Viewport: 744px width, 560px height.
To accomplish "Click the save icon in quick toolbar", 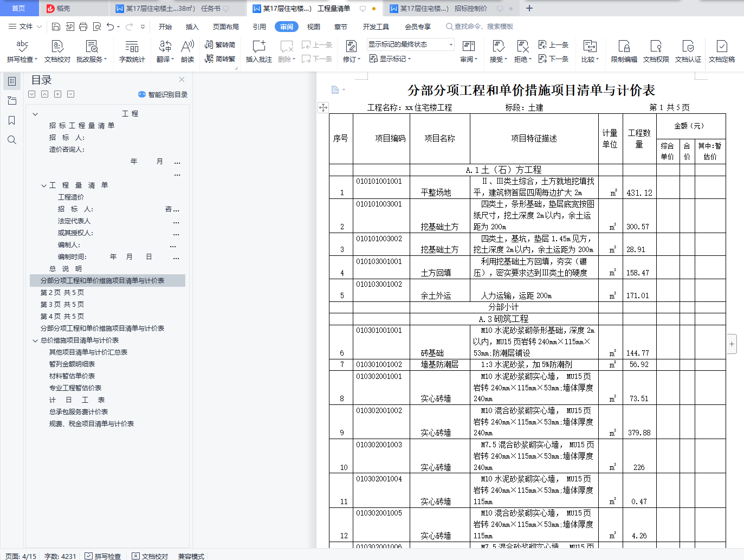I will click(x=56, y=27).
